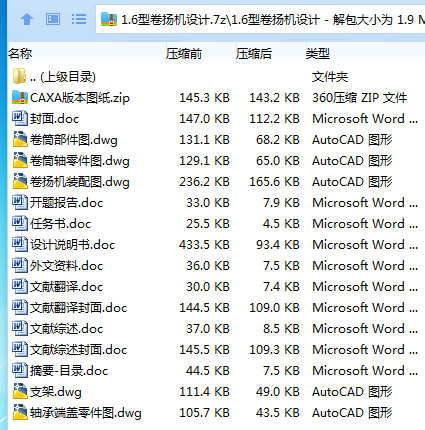Click the AutoCAD icon of 卷扬机装配图.dwg
This screenshot has width=425, height=430.
click(x=20, y=181)
